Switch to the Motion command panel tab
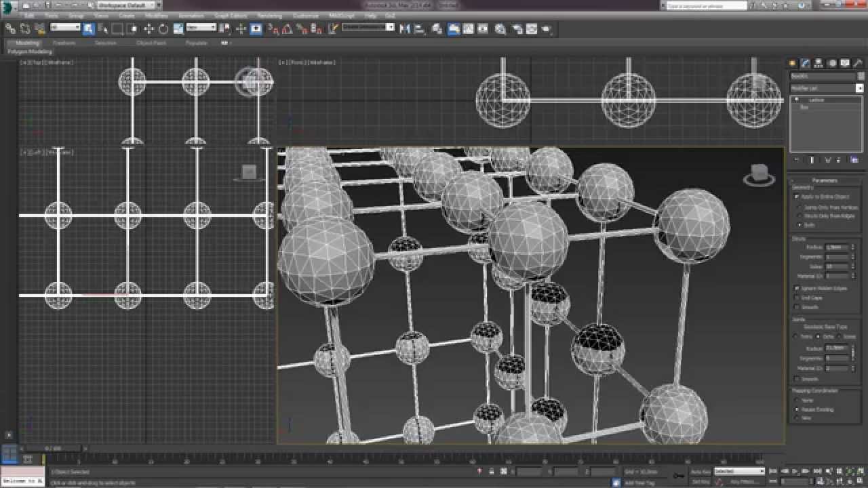868x488 pixels. pos(832,63)
